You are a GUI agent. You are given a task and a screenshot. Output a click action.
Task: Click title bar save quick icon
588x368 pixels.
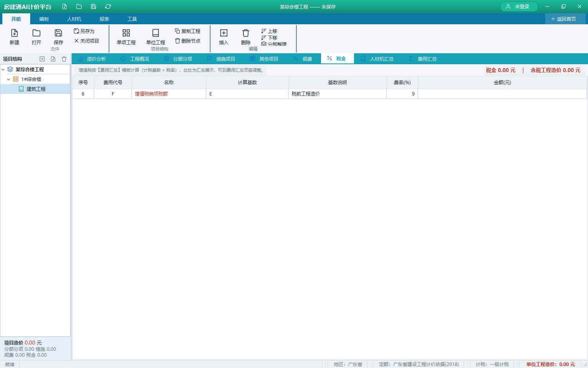click(93, 7)
